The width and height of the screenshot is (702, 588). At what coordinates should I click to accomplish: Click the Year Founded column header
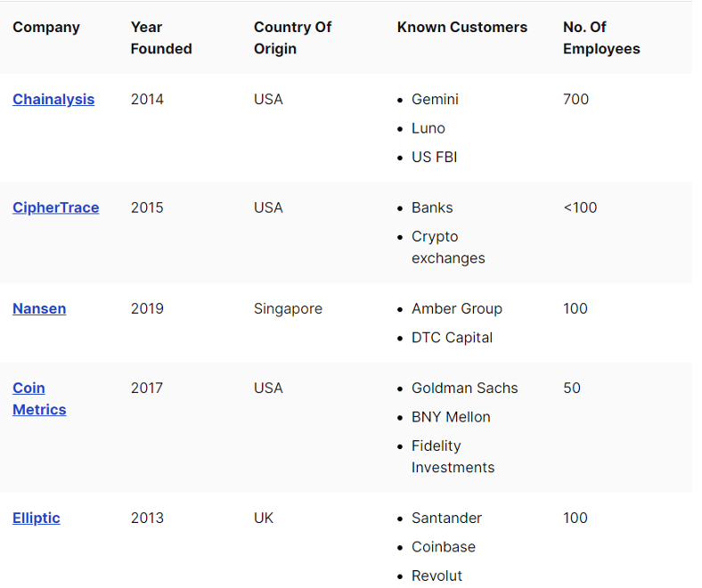coord(161,37)
